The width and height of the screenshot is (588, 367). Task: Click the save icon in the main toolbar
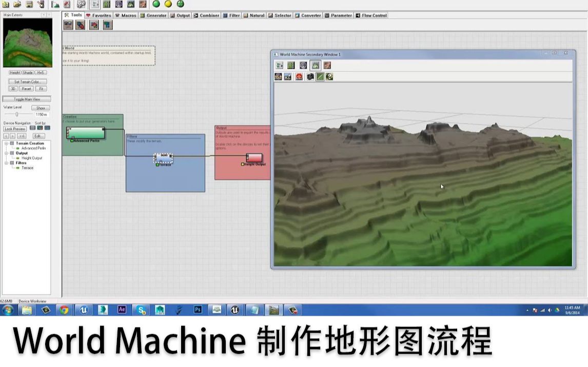pos(29,5)
